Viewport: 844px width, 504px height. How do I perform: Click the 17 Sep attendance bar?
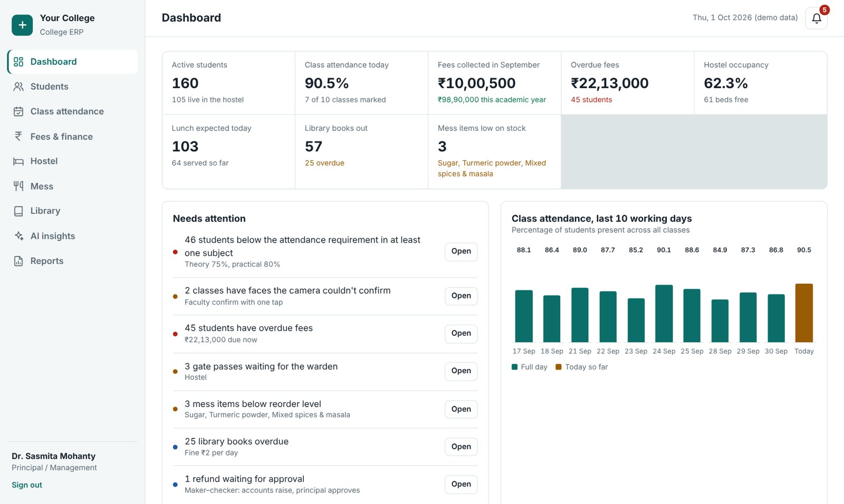(524, 316)
